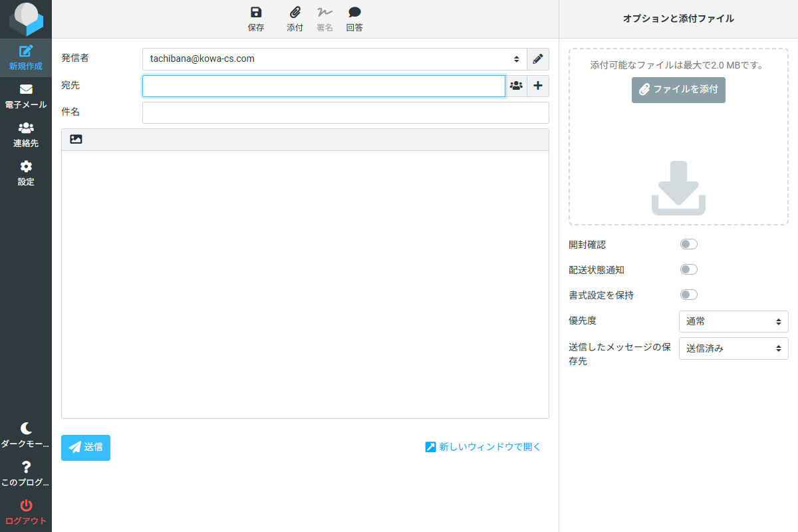Screen dimensions: 798x532
Task: Enable the 開封確認 read receipt switch
Action: 688,244
